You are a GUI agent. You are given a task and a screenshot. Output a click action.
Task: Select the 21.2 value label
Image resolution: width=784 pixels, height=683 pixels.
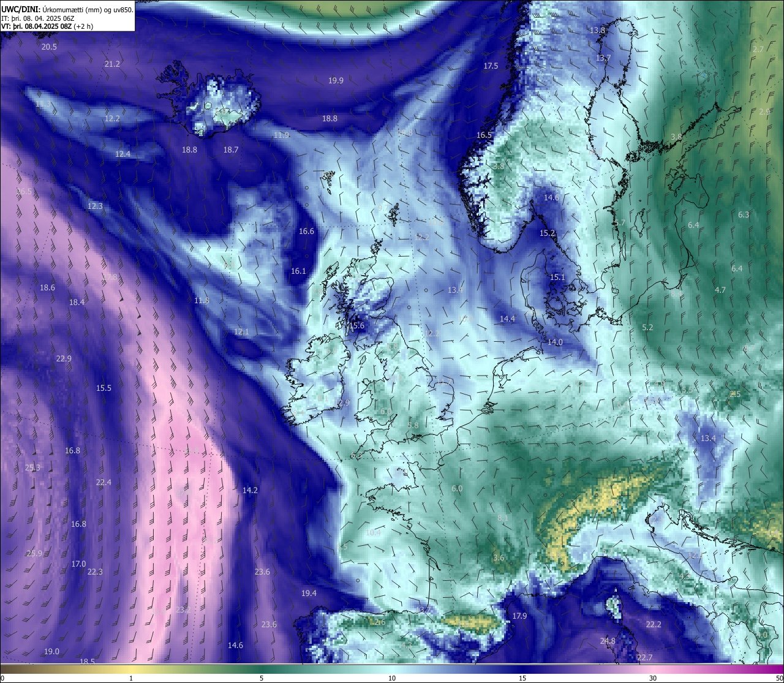click(112, 64)
